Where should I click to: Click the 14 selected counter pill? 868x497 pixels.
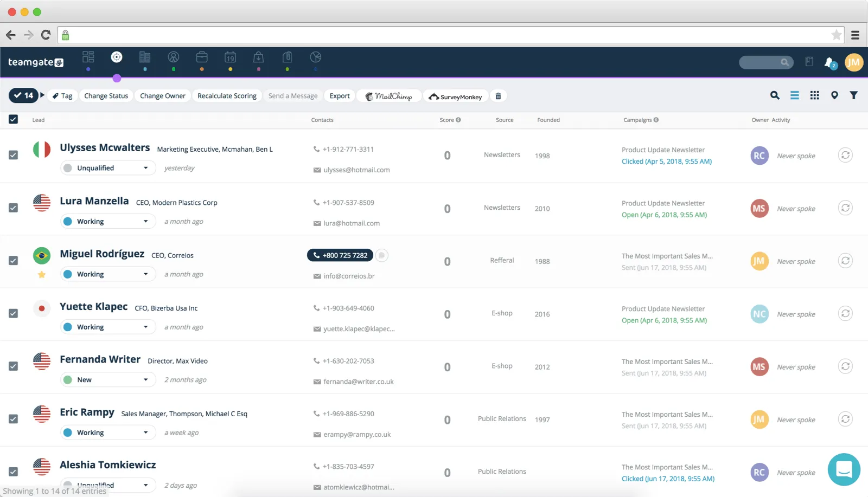pyautogui.click(x=23, y=95)
